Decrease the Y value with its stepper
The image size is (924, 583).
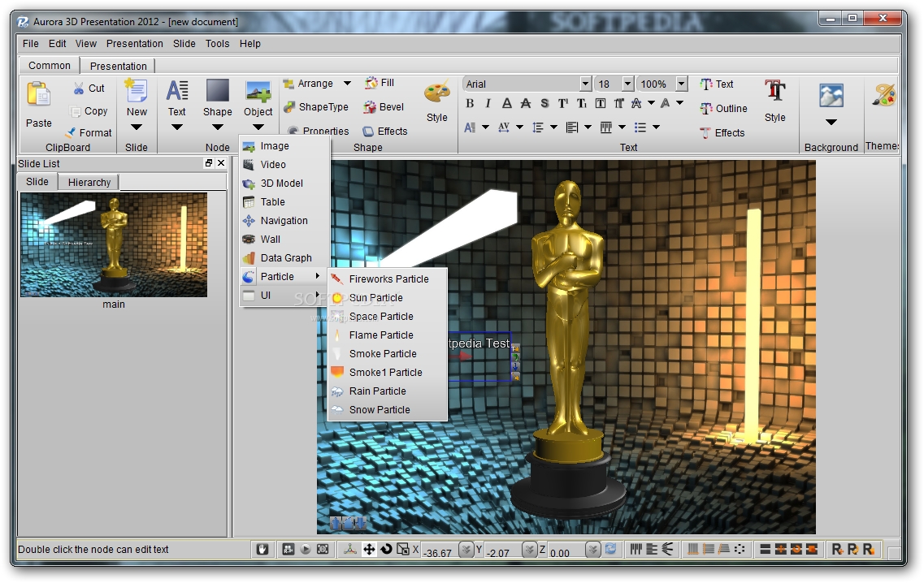pyautogui.click(x=530, y=550)
